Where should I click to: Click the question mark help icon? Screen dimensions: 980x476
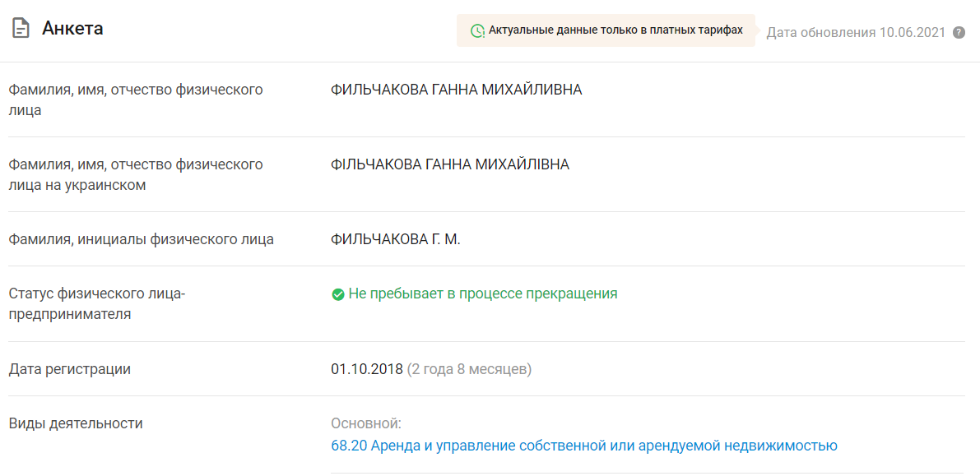coord(959,33)
